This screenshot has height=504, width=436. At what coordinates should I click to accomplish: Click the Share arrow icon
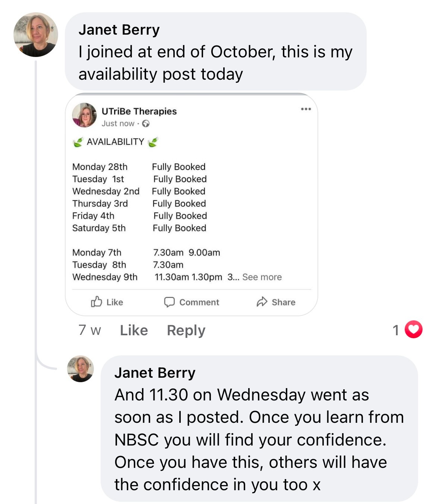pyautogui.click(x=262, y=302)
